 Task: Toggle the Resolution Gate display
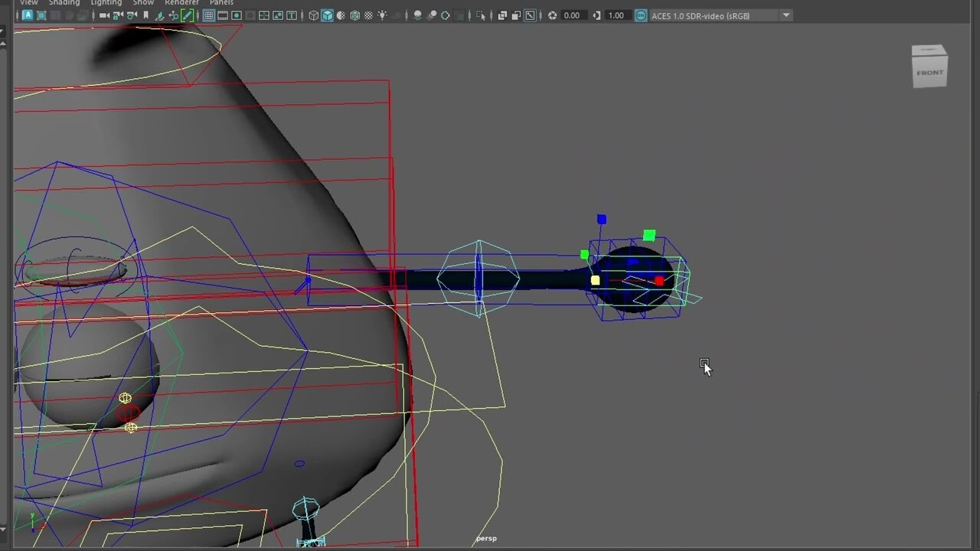coord(236,15)
